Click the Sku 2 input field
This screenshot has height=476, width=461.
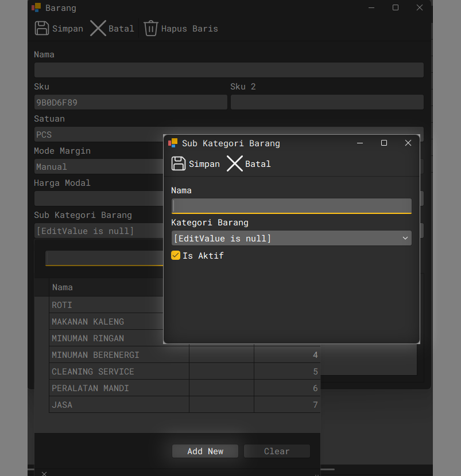click(x=327, y=103)
